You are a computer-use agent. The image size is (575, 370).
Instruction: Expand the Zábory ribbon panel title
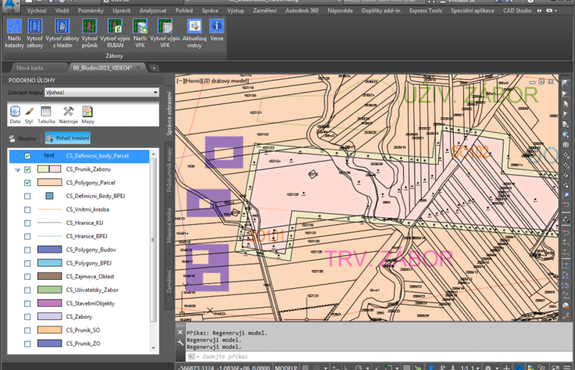coord(114,56)
